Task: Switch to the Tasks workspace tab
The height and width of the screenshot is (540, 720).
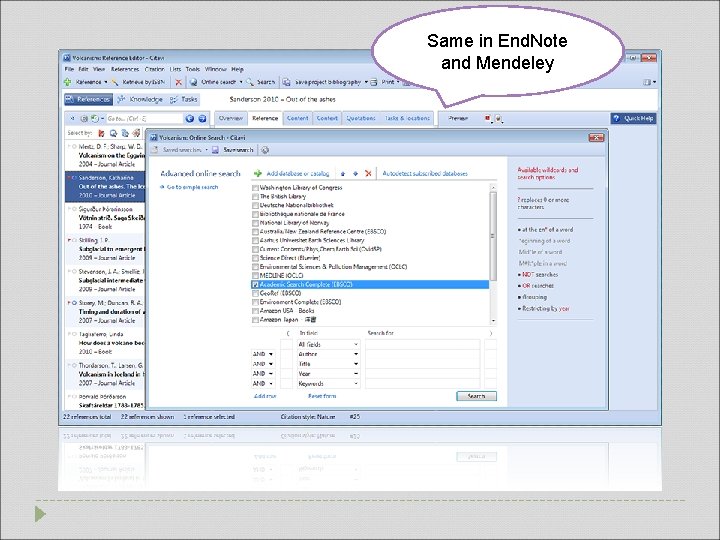Action: 184,99
